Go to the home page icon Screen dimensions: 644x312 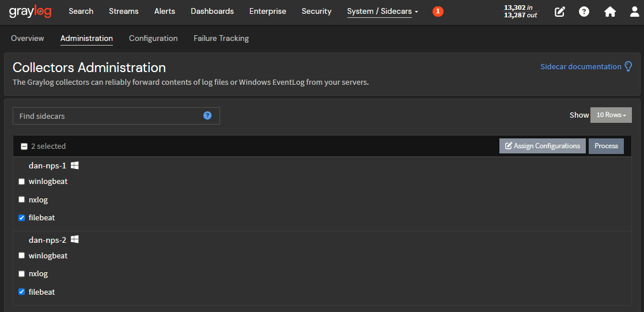click(x=610, y=12)
